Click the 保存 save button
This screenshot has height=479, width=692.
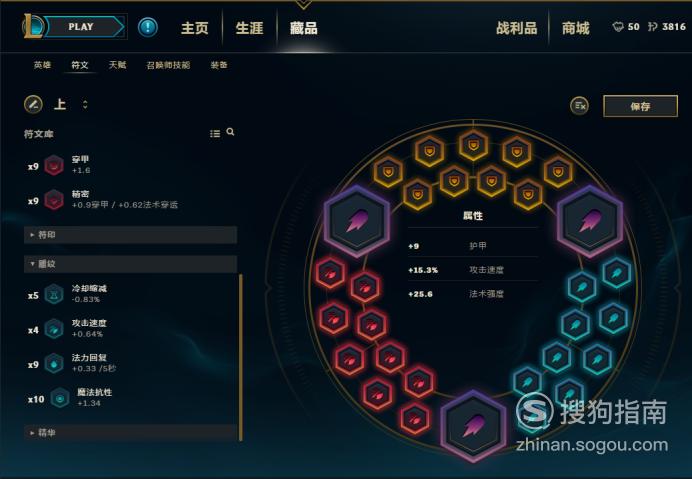(640, 106)
